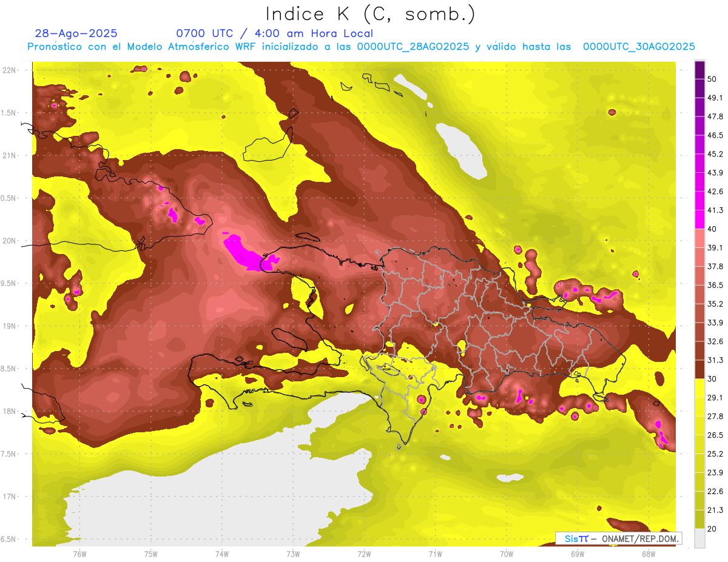Select the legend value "23.9"

(715, 473)
